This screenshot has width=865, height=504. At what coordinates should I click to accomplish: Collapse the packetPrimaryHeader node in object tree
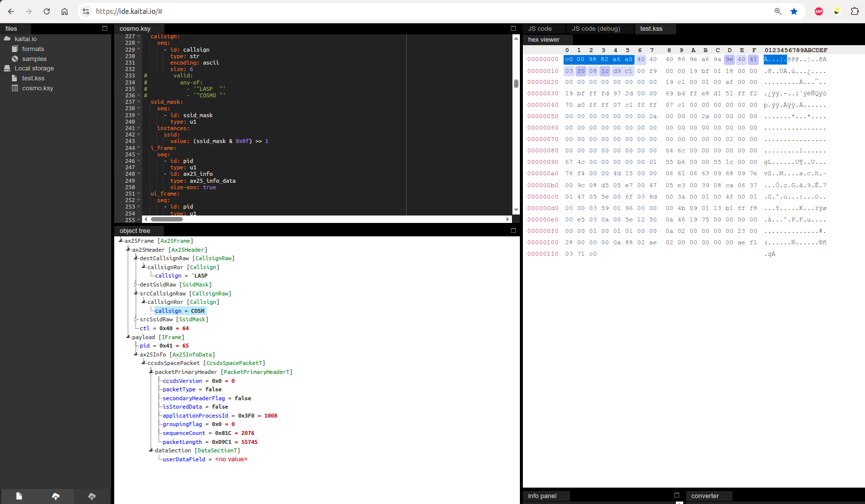[151, 371]
